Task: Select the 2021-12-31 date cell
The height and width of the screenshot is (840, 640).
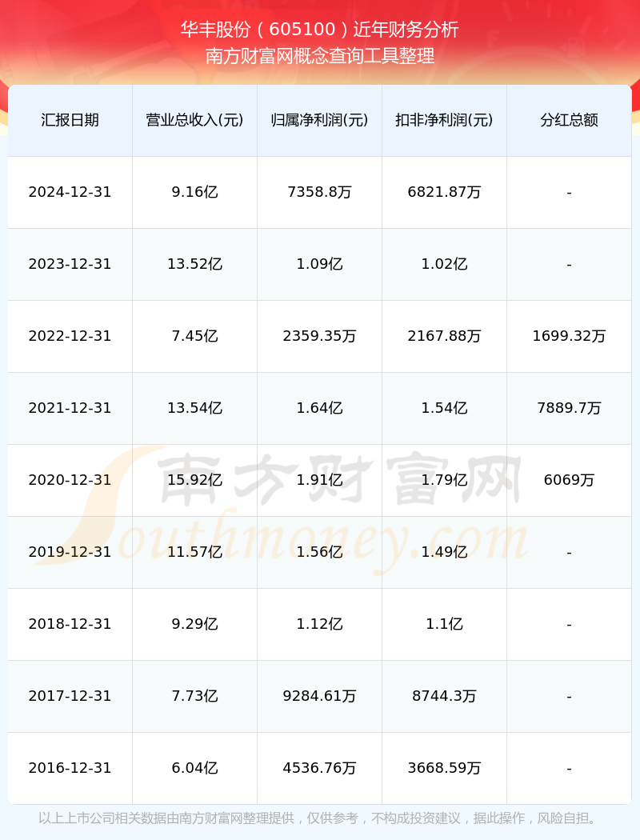Action: tap(70, 408)
